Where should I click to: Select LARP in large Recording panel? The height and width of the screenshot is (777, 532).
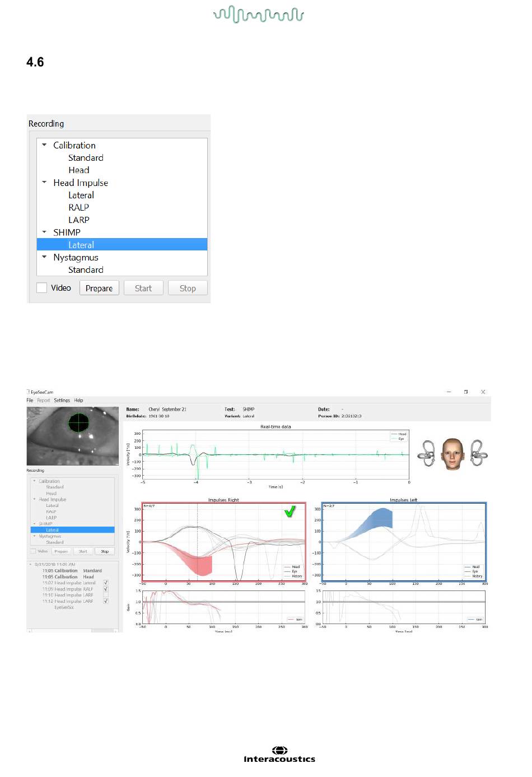tap(79, 220)
